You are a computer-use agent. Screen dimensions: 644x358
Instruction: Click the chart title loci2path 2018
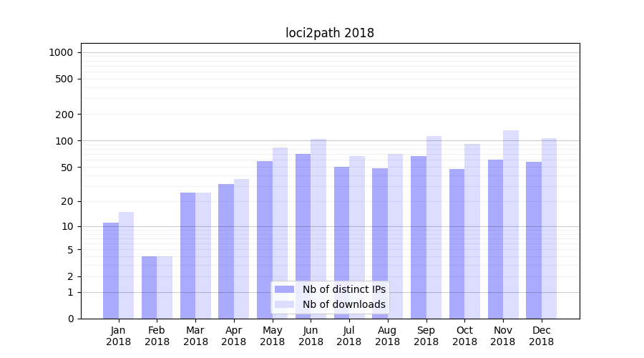[x=330, y=33]
